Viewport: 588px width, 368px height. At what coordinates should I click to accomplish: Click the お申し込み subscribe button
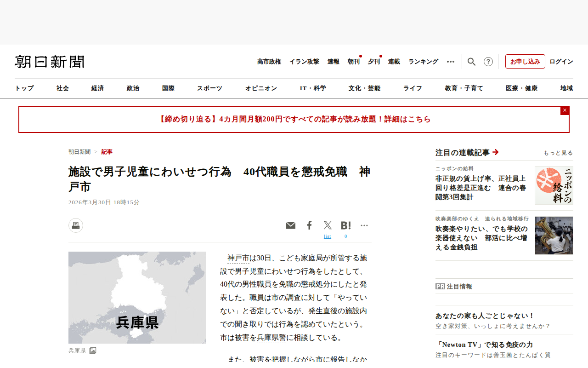(x=525, y=62)
